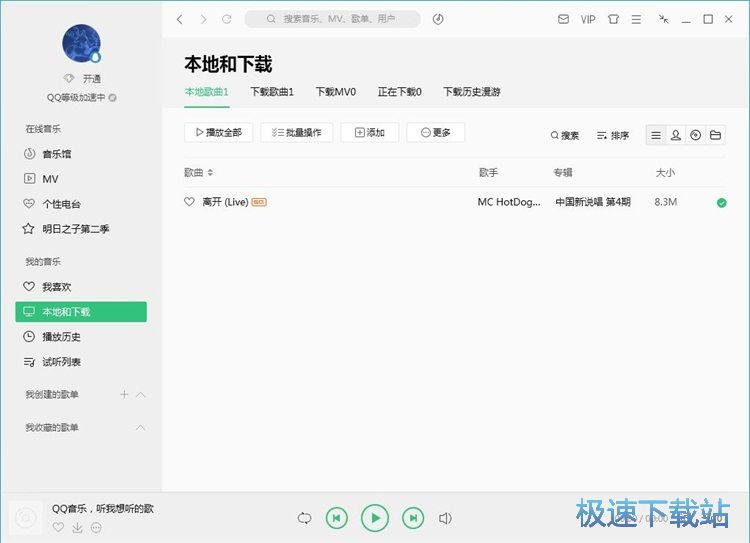The height and width of the screenshot is (543, 750).
Task: Collapse the 我收藏的歌单 section
Action: (141, 428)
